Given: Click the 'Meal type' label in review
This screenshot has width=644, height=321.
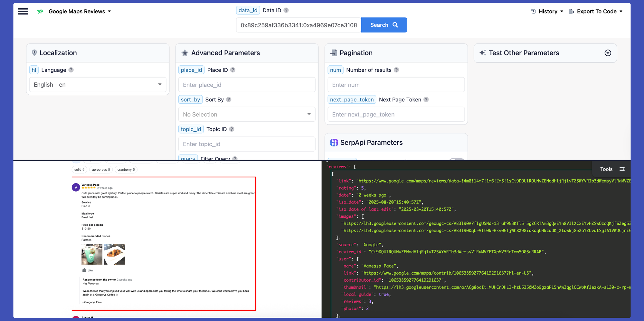Looking at the screenshot, I should point(88,214).
